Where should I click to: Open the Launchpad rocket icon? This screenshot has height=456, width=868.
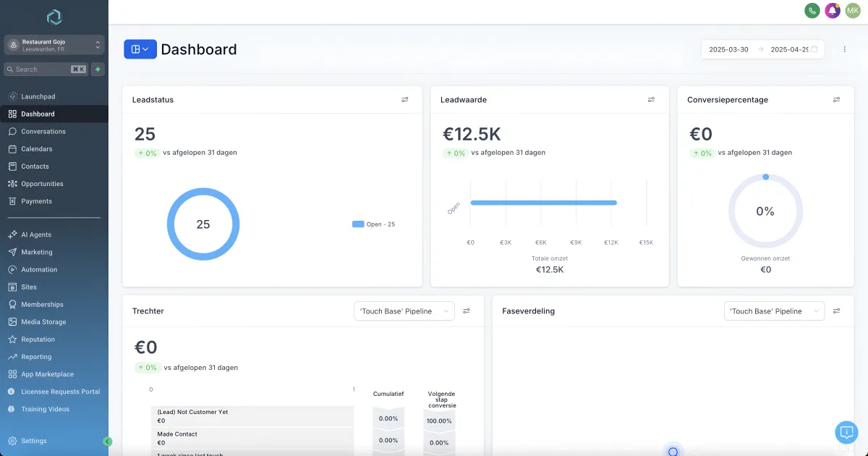click(12, 96)
